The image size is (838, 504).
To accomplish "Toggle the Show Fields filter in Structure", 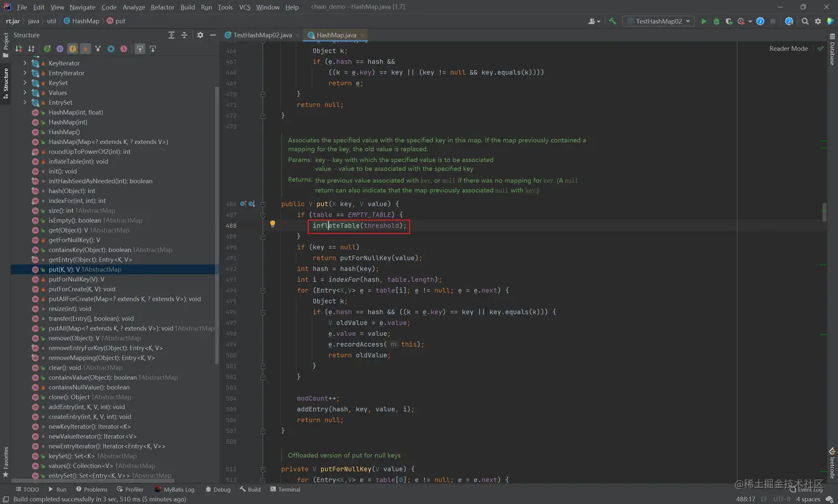I will [73, 49].
